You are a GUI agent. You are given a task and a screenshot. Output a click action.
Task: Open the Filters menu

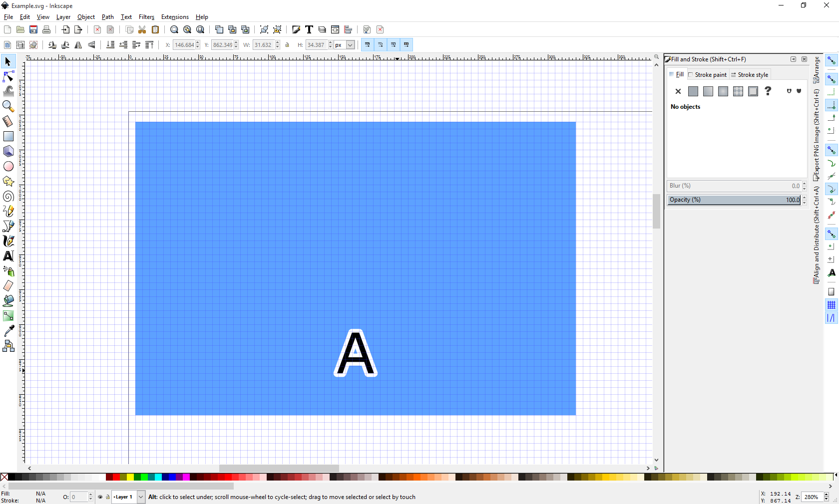[146, 17]
